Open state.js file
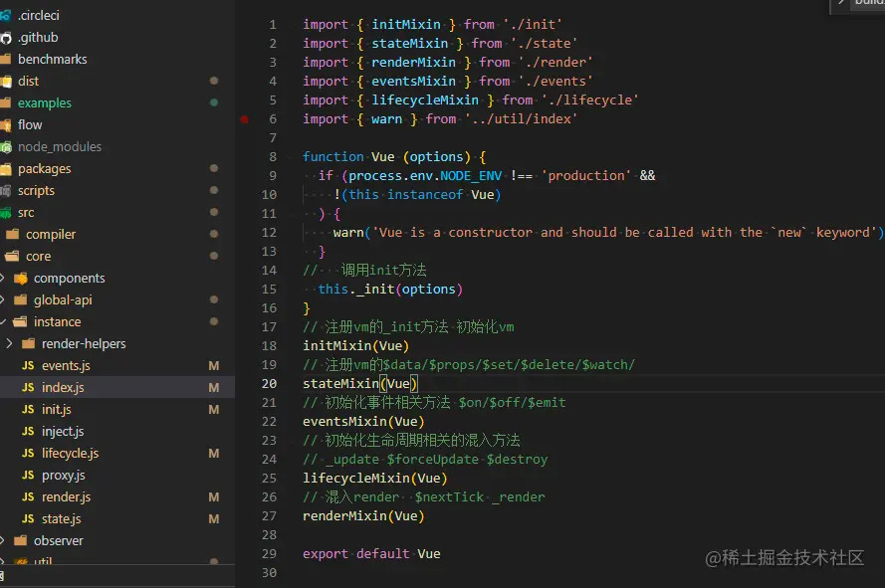Viewport: 885px width, 588px height. click(x=62, y=519)
